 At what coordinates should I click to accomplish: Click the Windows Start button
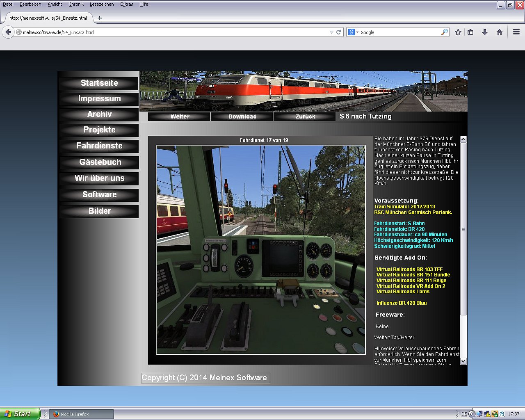(20, 414)
